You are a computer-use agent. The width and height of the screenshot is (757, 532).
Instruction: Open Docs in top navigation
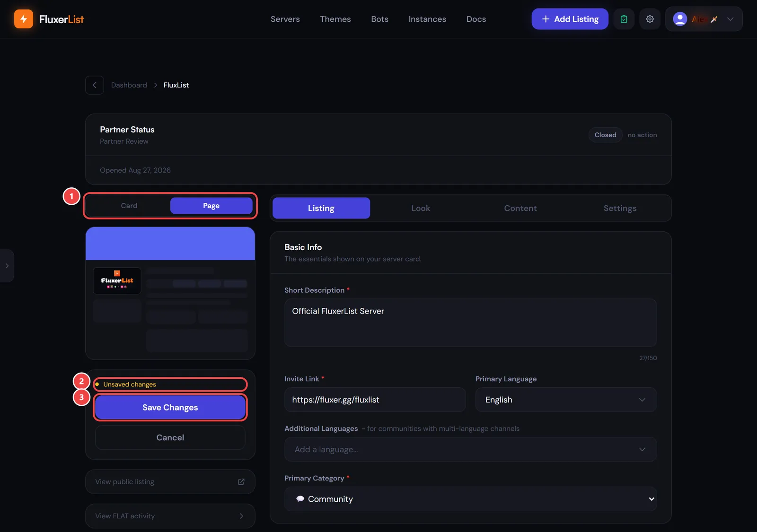pos(476,19)
